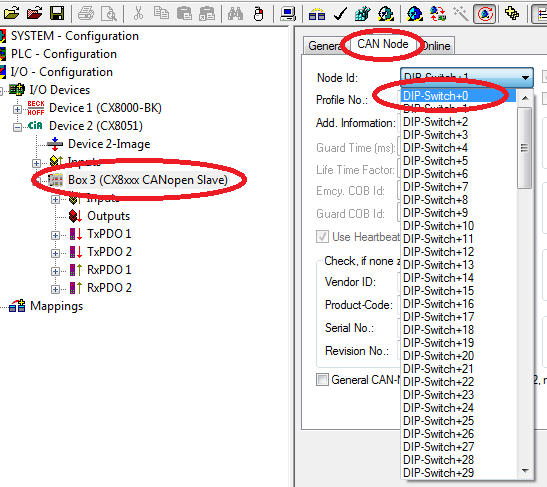
Task: Switch to the Online tab
Action: point(436,46)
